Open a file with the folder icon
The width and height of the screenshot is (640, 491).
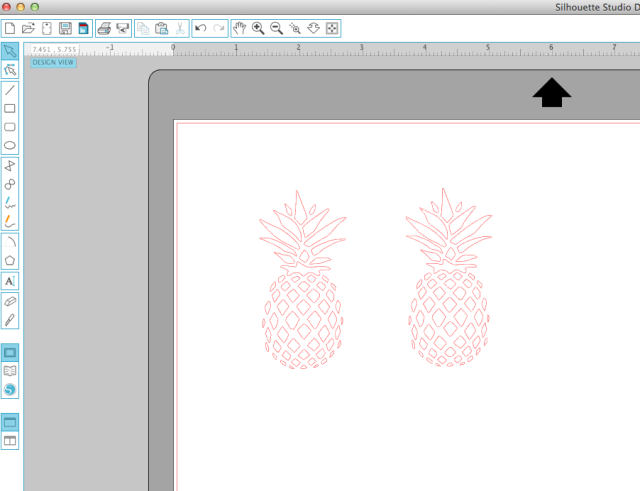click(28, 28)
